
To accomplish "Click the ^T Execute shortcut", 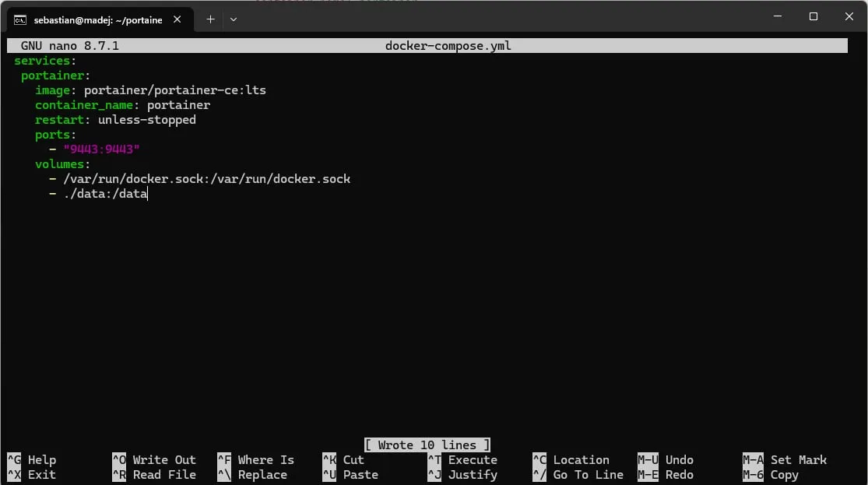I will tap(462, 459).
